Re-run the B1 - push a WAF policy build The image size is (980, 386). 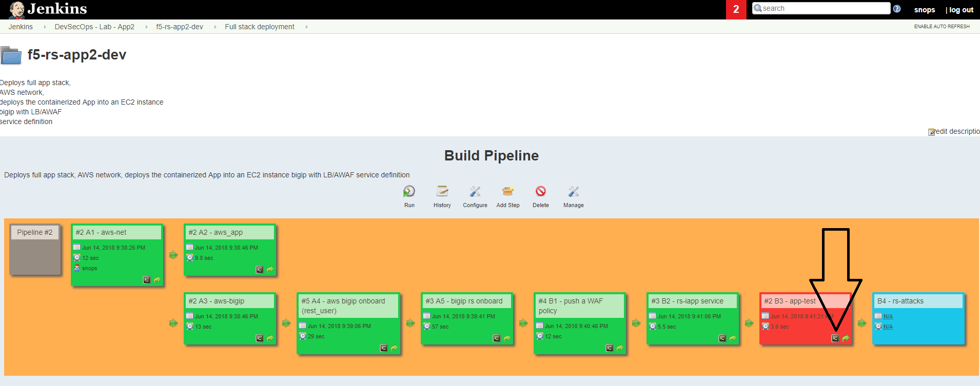[x=620, y=348]
